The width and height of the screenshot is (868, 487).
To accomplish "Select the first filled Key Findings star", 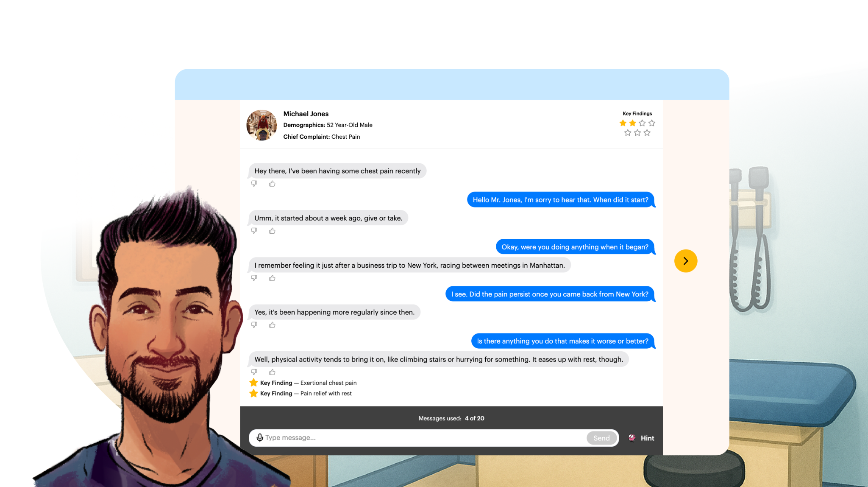I will tap(623, 123).
